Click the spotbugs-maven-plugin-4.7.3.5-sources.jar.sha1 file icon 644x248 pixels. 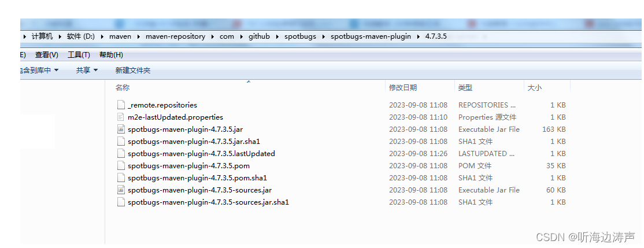(x=121, y=202)
